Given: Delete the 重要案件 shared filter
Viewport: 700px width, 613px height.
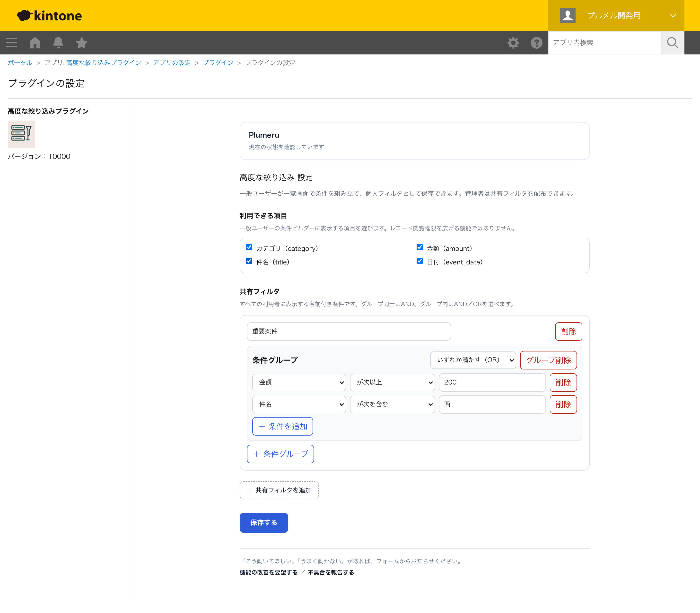Looking at the screenshot, I should 568,332.
